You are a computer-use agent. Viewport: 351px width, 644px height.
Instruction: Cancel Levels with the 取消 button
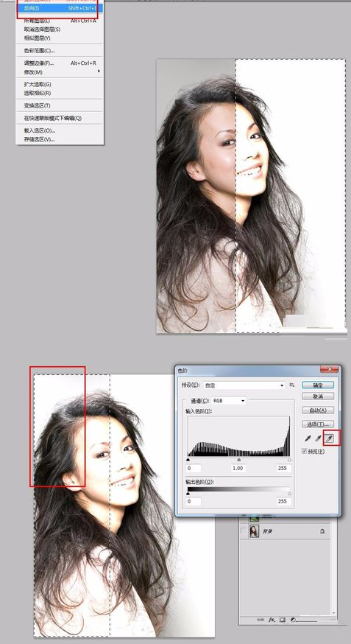point(318,396)
